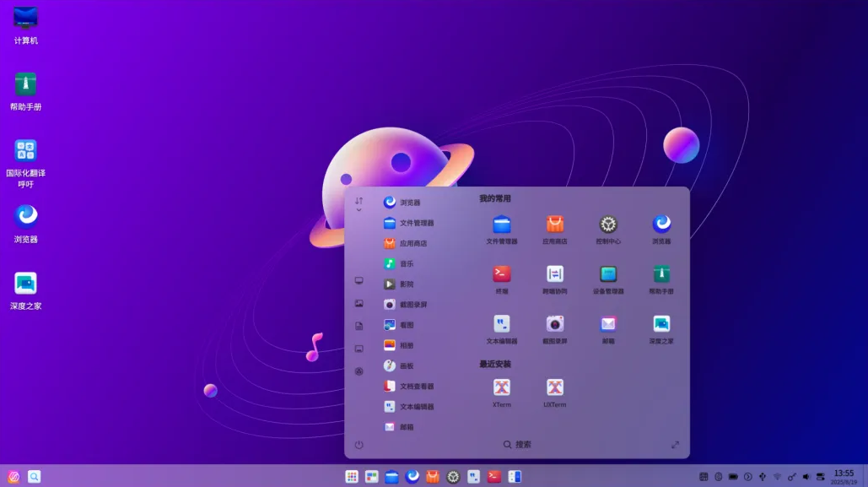Viewport: 868px width, 487px height.
Task: Open the browser from the dock
Action: click(x=412, y=477)
